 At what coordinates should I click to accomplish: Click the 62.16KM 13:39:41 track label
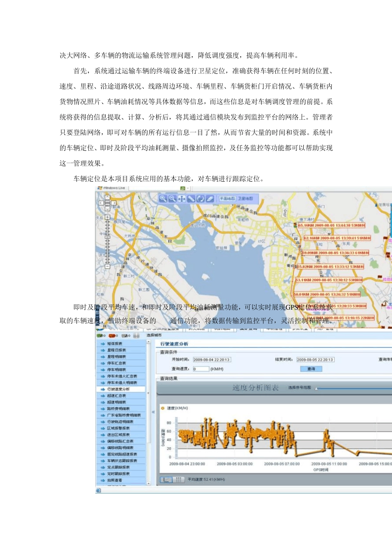point(338,238)
